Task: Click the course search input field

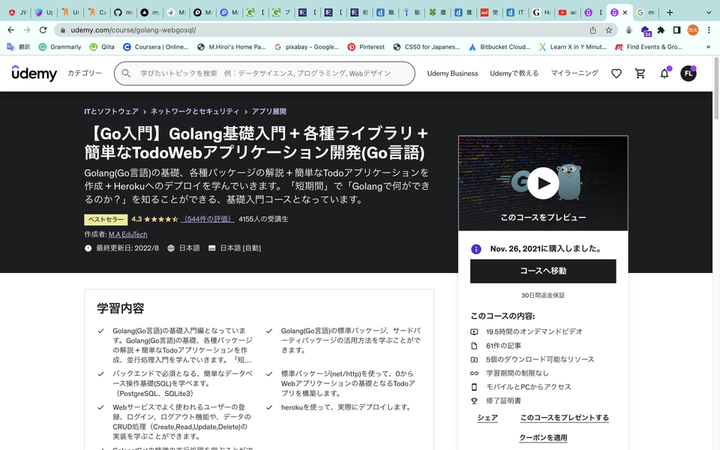Action: tap(264, 73)
